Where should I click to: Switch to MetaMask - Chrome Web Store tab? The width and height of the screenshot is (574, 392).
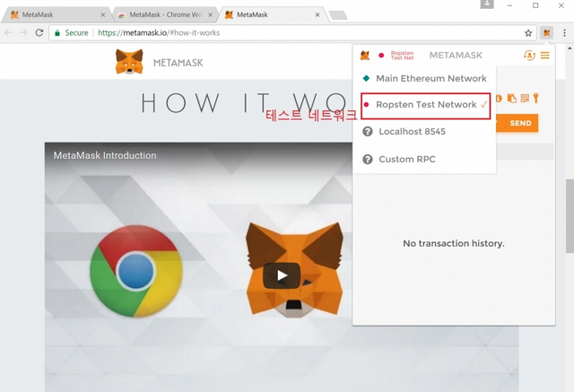[x=165, y=14]
